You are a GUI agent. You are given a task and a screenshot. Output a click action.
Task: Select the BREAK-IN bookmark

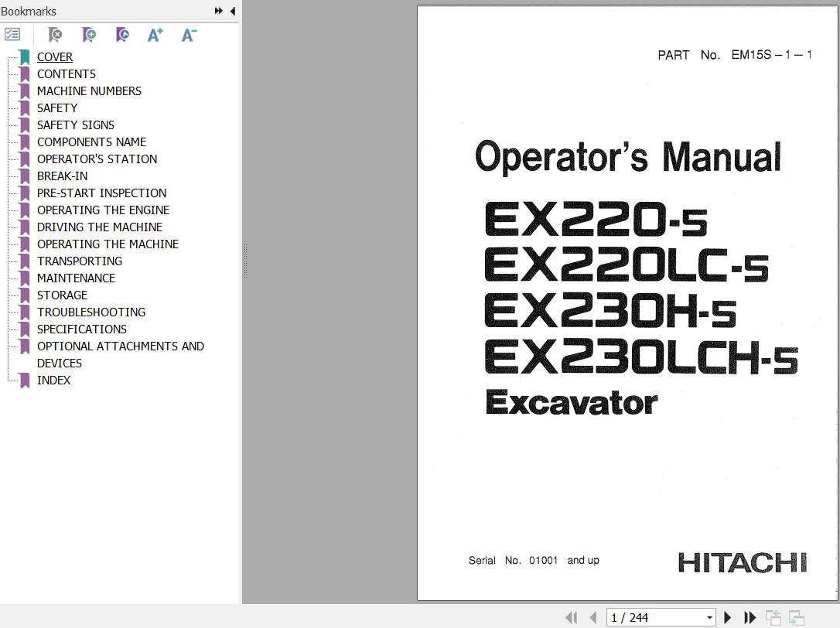click(x=62, y=176)
